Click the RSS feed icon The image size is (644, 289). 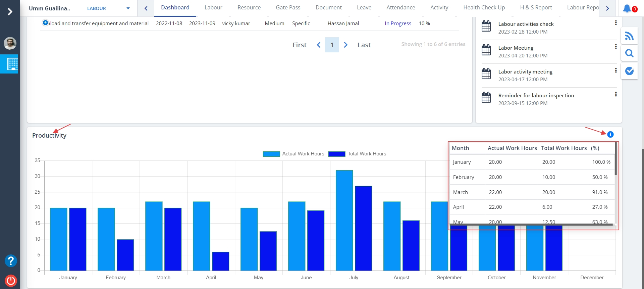(x=629, y=36)
